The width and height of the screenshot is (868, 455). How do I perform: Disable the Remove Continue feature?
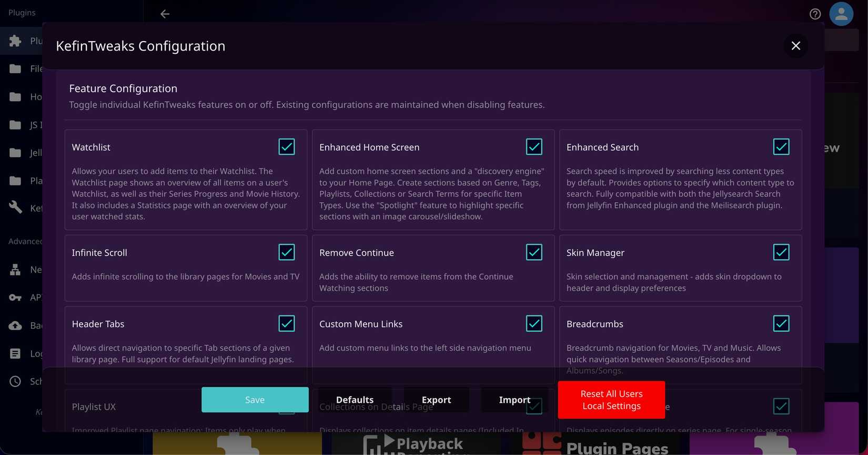click(x=534, y=252)
